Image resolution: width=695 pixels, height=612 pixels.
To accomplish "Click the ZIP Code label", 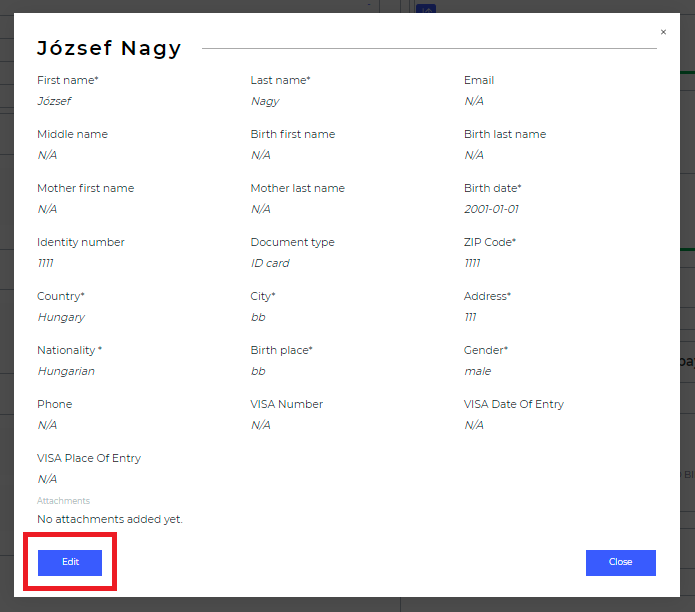I will tap(490, 242).
